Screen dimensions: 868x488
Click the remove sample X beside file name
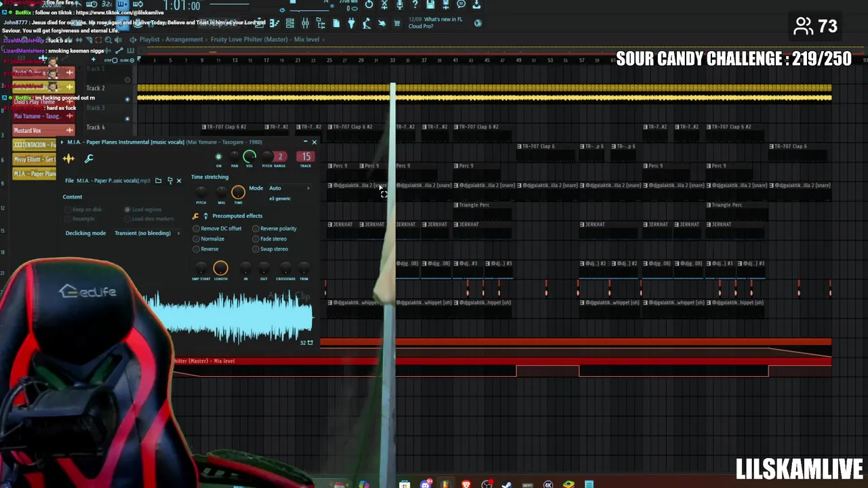coord(179,180)
